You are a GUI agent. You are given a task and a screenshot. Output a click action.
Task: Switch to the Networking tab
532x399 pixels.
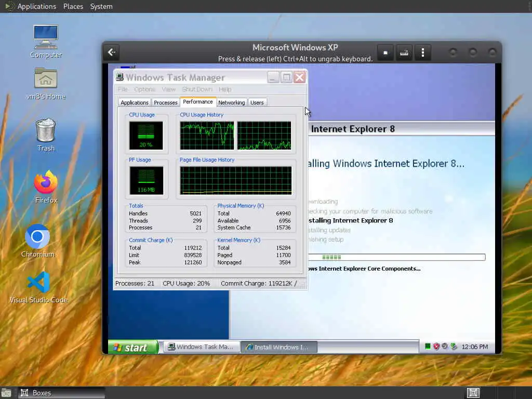click(231, 102)
